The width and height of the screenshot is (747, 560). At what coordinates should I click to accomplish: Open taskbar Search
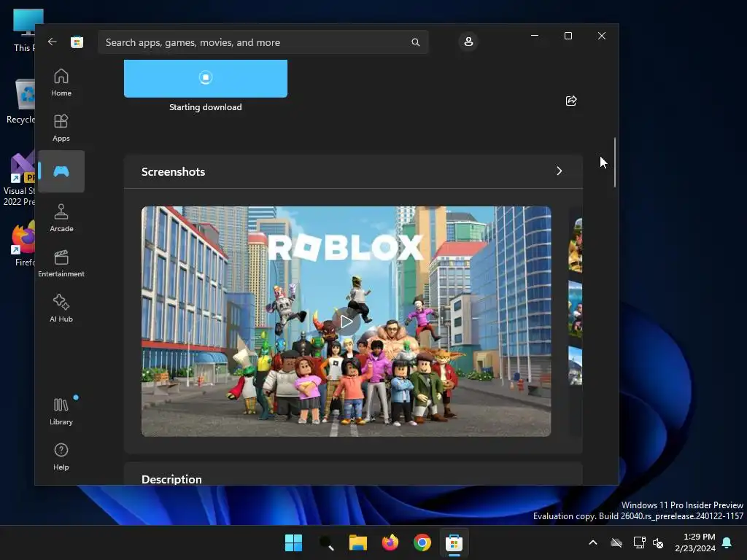coord(326,542)
